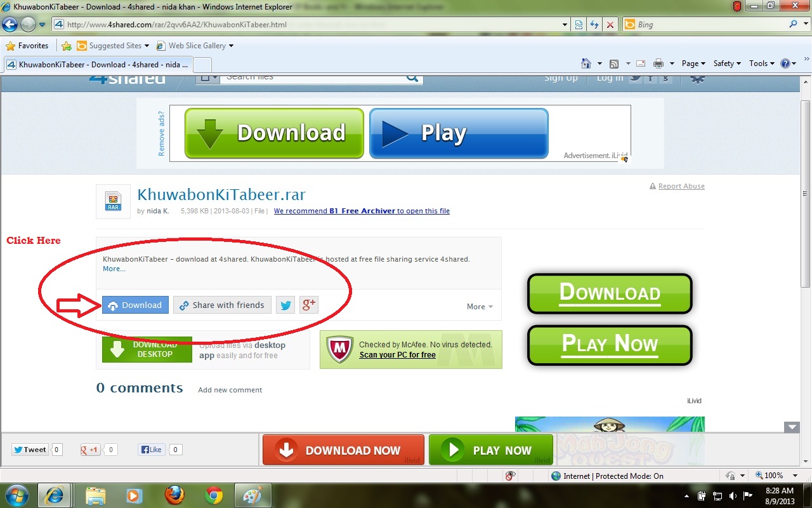Click the RAR file type icon

pyautogui.click(x=113, y=201)
